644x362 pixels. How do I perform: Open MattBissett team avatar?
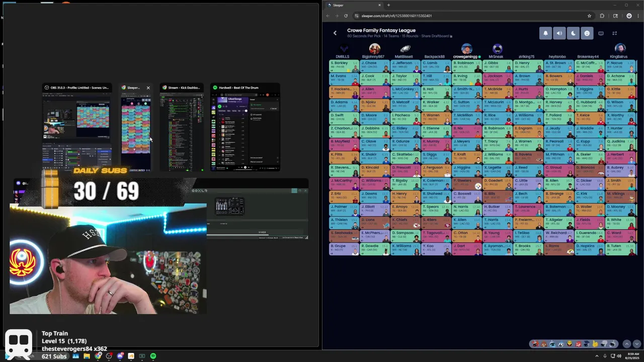(x=405, y=49)
